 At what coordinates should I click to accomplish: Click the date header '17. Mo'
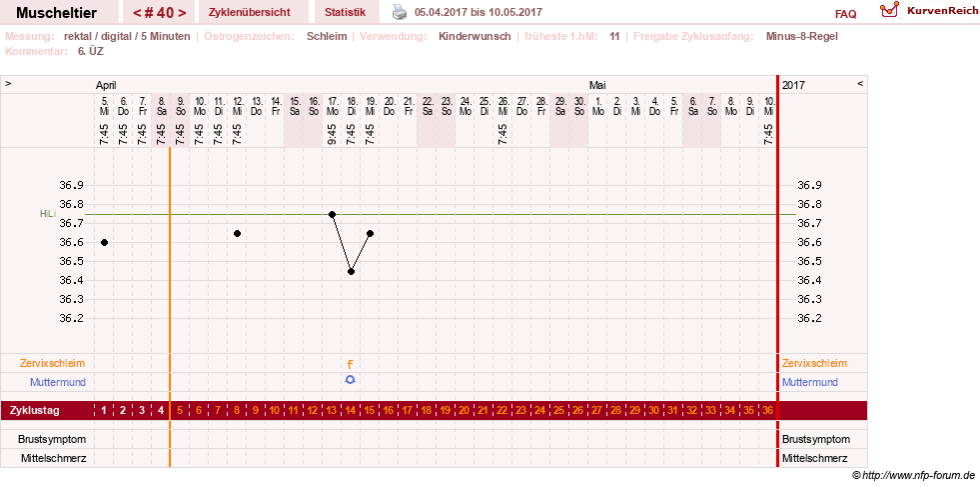[332, 105]
